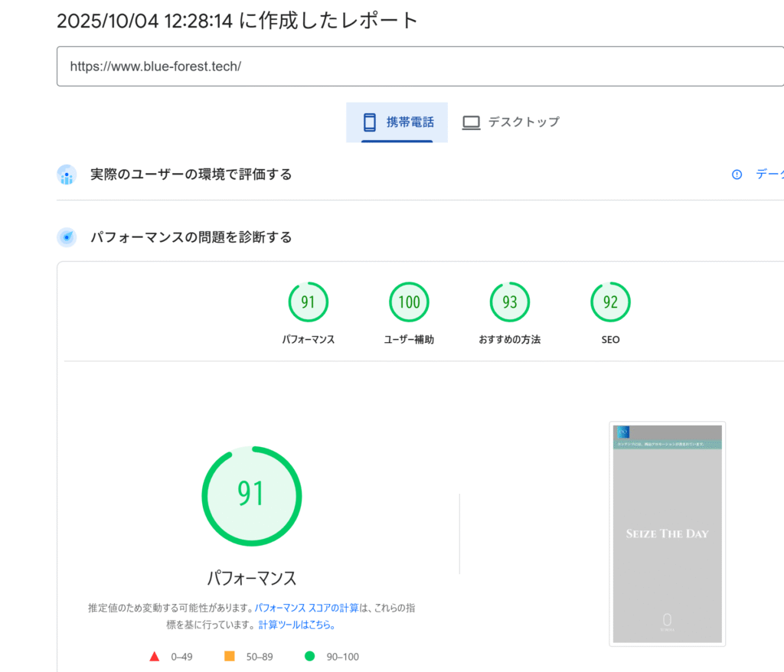Switch to the デスクトップ tab
The width and height of the screenshot is (784, 672).
click(511, 122)
